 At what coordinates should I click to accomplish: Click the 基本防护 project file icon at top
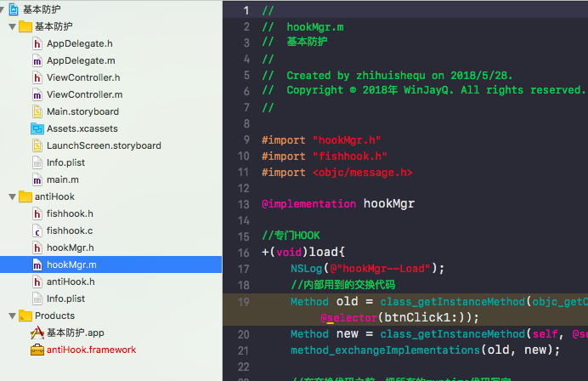pos(14,9)
